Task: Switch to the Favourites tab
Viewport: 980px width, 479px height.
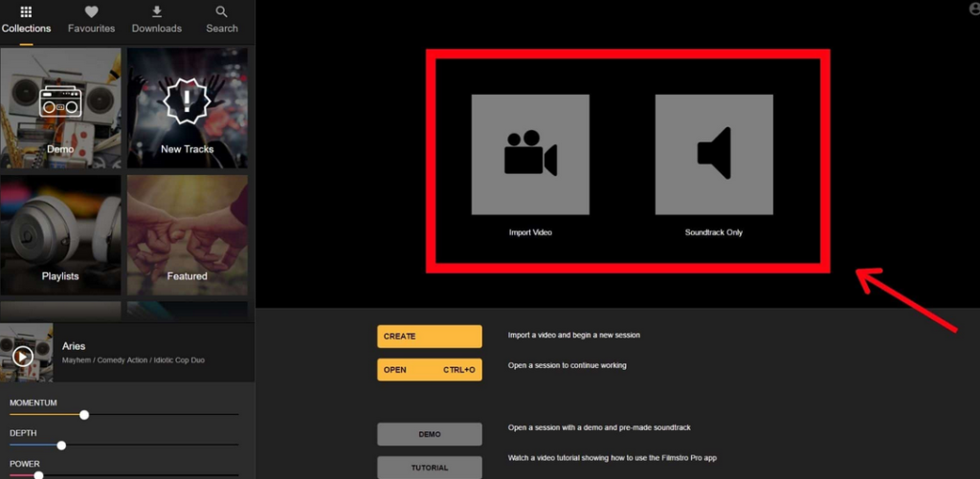Action: pos(91,20)
